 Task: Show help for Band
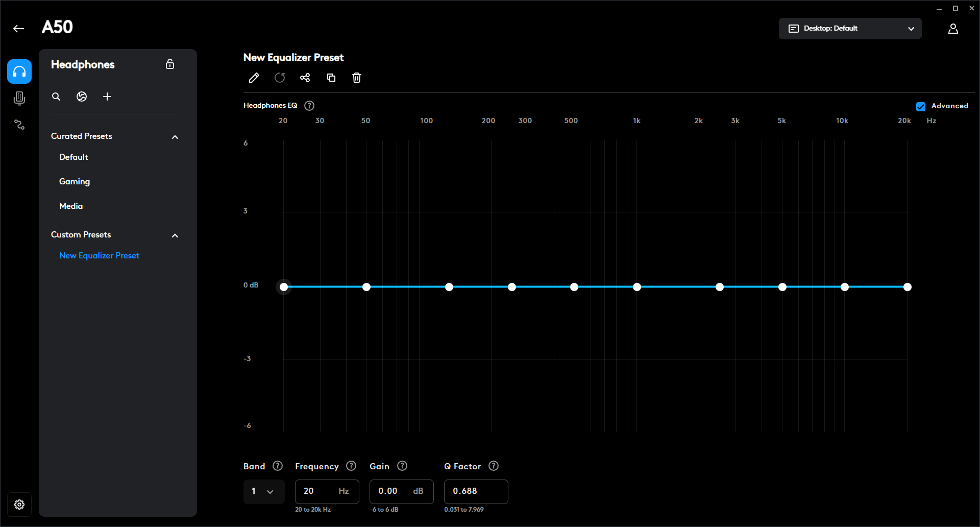point(278,466)
